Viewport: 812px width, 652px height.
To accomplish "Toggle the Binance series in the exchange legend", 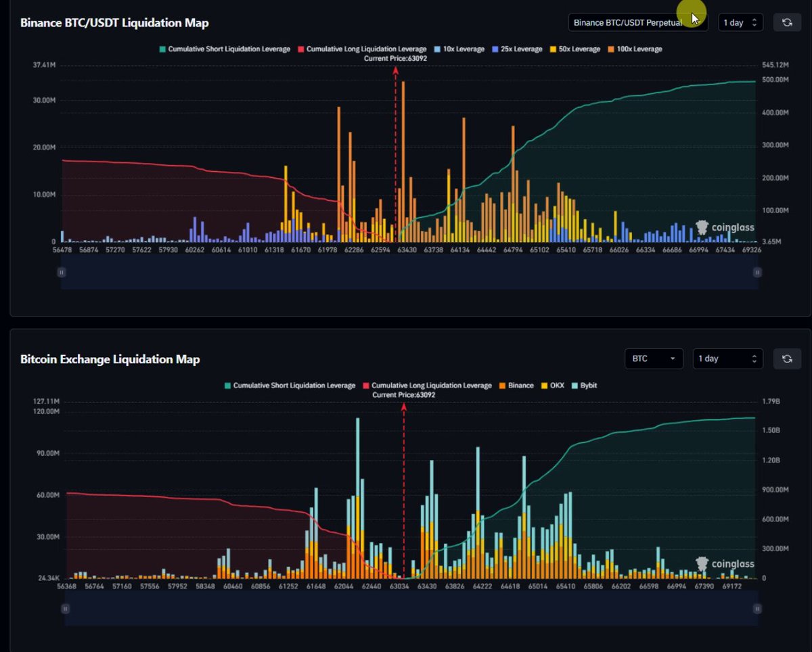I will (516, 386).
